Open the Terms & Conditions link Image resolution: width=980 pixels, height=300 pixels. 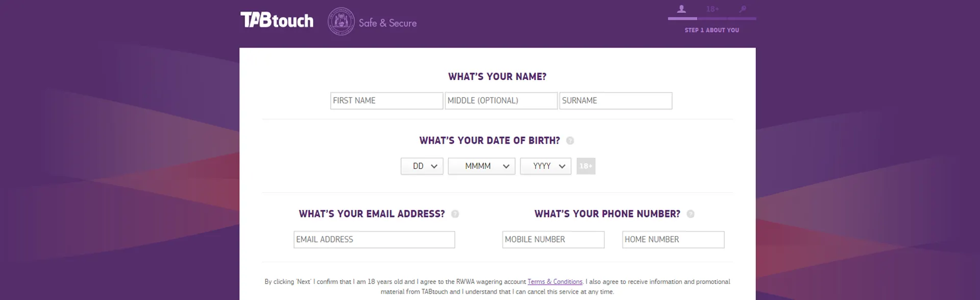555,282
